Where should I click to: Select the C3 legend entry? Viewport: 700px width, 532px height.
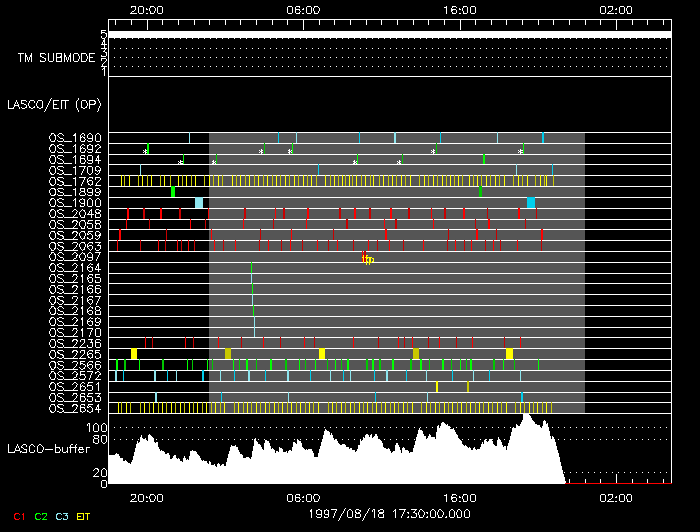tap(63, 516)
